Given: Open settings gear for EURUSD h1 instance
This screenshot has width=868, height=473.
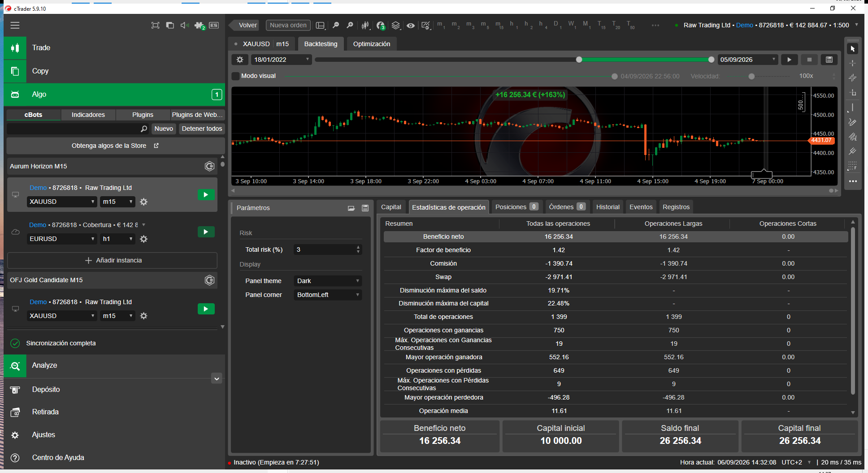Looking at the screenshot, I should (143, 239).
